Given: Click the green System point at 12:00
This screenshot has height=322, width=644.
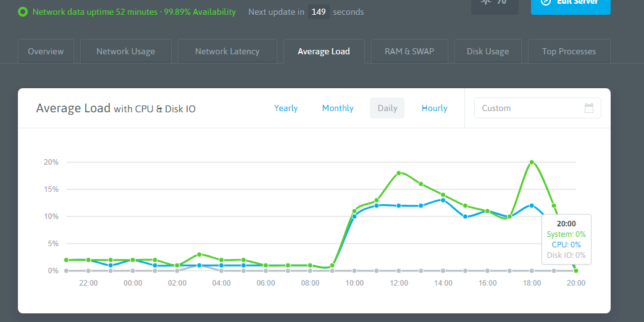Looking at the screenshot, I should pos(399,173).
